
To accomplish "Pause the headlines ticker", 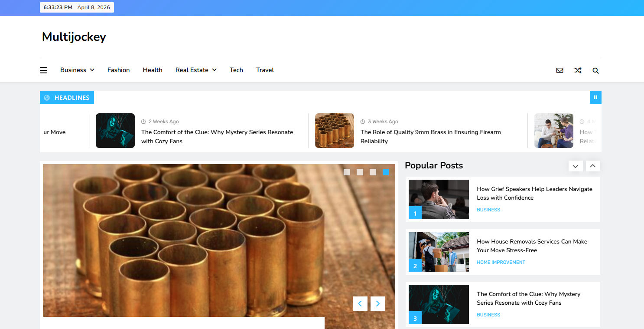I will [595, 97].
